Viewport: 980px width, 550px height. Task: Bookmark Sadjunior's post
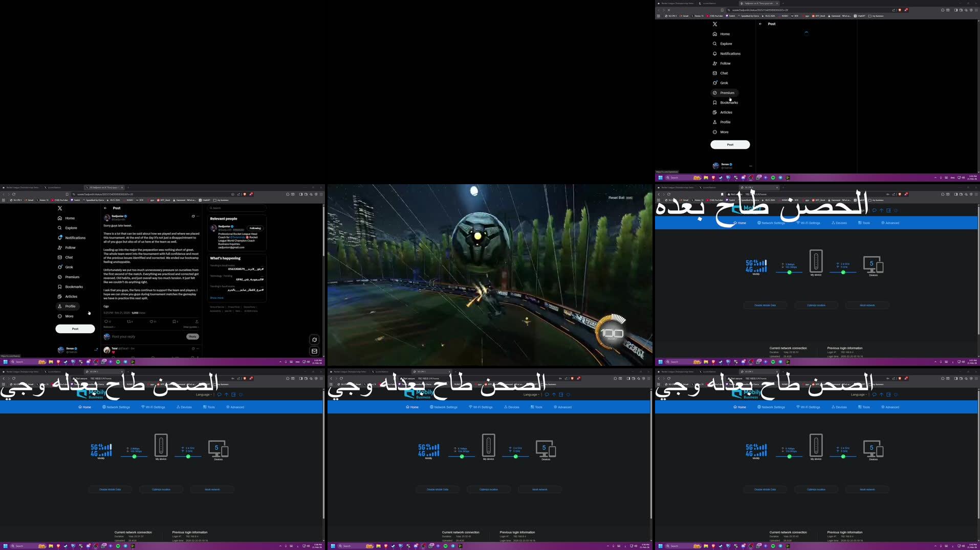[x=175, y=321]
